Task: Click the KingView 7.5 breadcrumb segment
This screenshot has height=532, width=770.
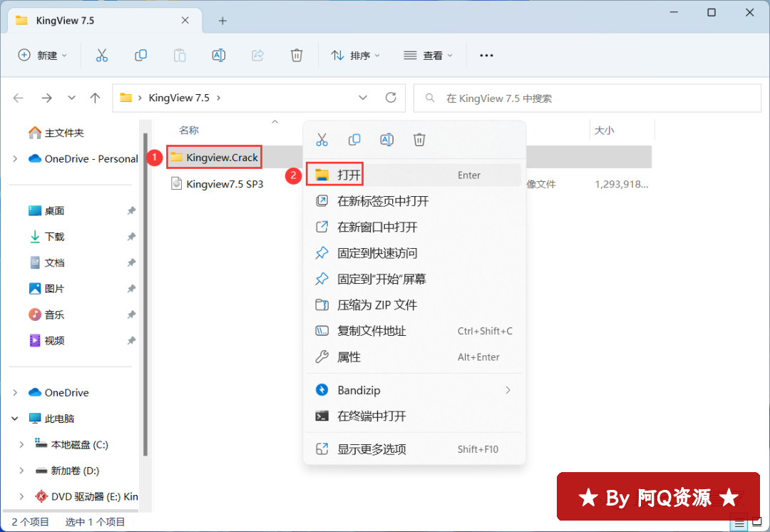Action: tap(179, 98)
